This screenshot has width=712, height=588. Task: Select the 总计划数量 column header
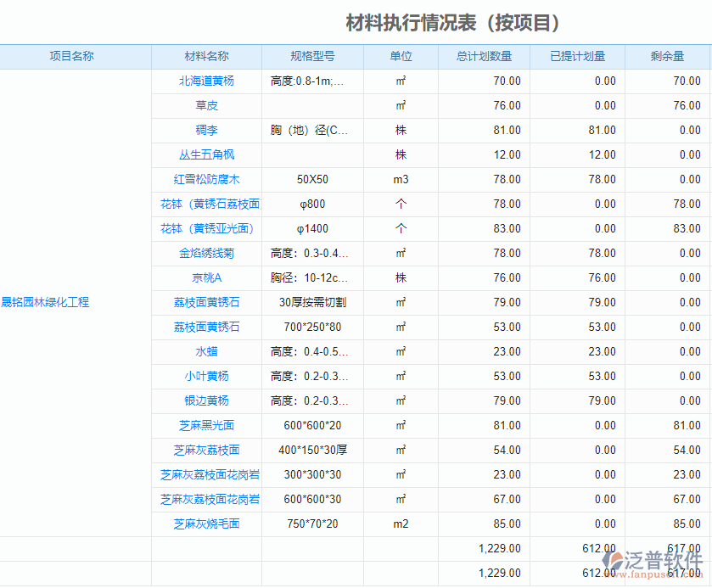coord(484,57)
